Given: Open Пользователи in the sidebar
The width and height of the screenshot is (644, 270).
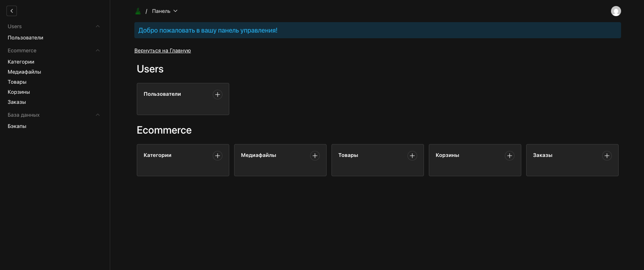Looking at the screenshot, I should click(x=25, y=38).
